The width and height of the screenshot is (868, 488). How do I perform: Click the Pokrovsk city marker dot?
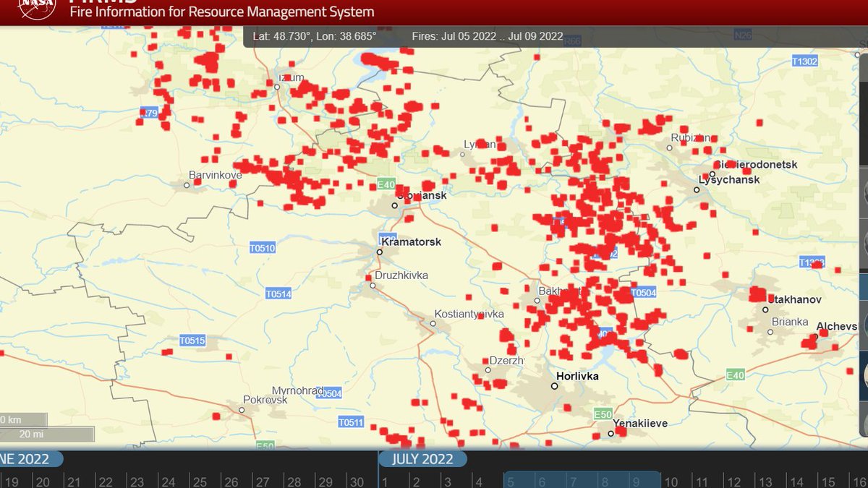coord(242,410)
